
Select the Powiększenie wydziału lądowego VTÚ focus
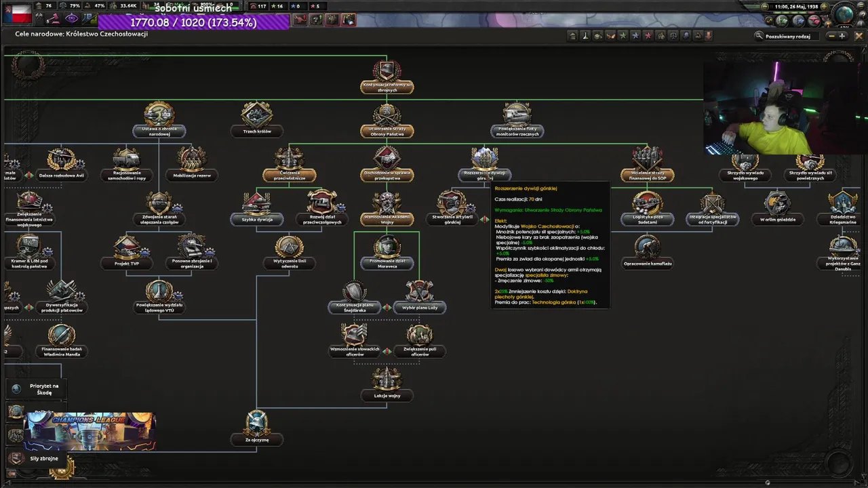click(159, 297)
